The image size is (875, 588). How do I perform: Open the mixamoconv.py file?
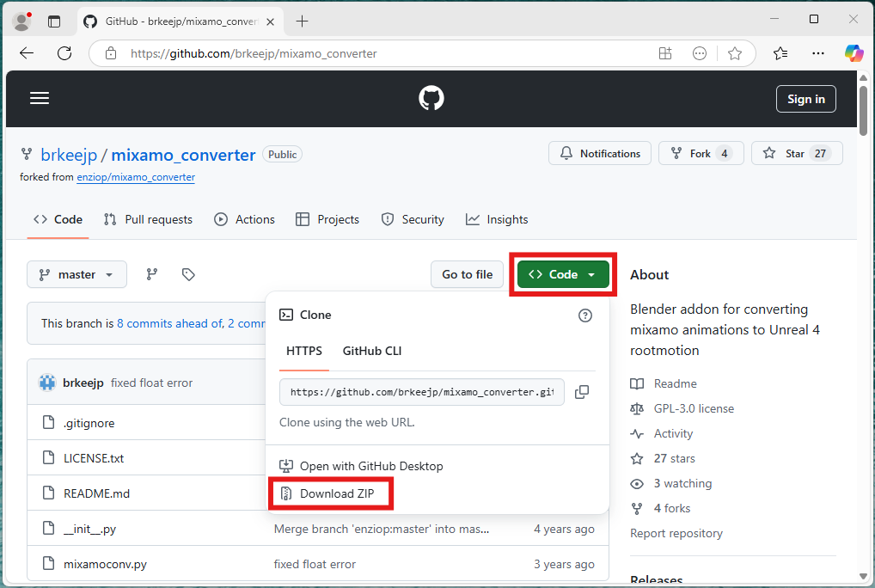click(105, 564)
